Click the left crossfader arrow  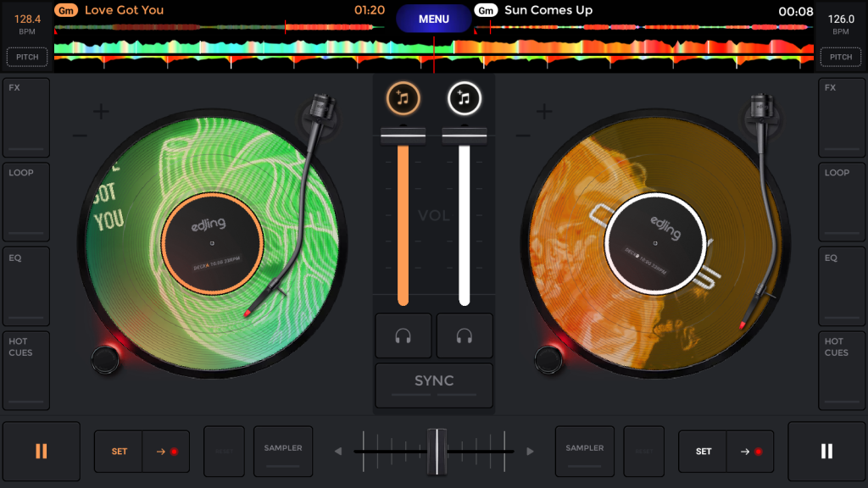[x=338, y=452]
